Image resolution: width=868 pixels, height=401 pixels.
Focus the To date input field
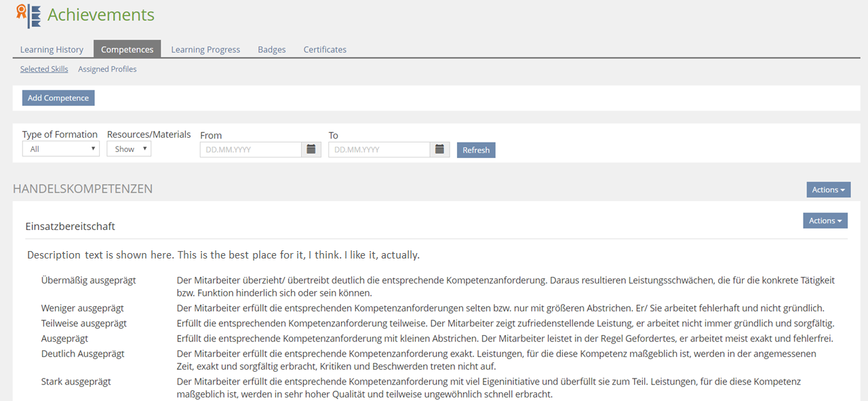click(379, 149)
